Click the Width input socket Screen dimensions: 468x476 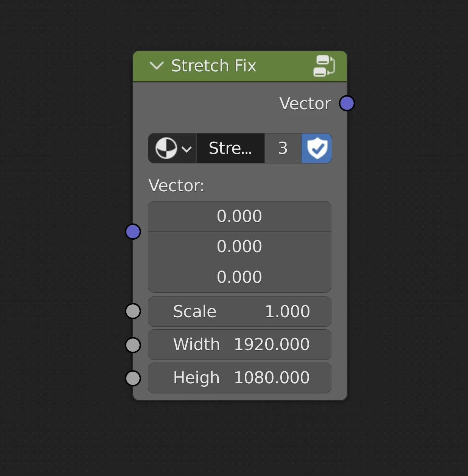(133, 345)
